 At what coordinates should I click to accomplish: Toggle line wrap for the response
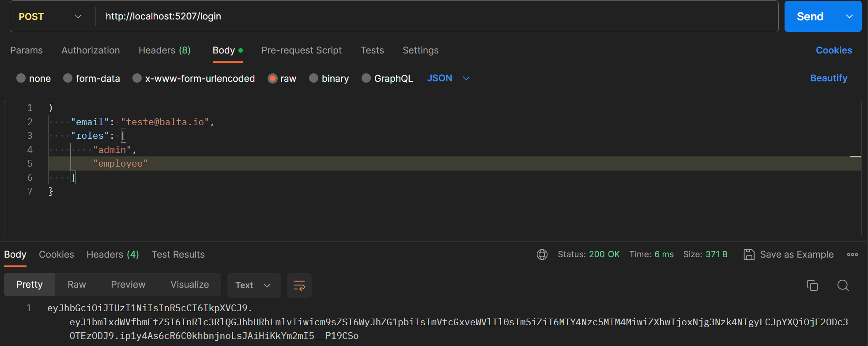299,285
